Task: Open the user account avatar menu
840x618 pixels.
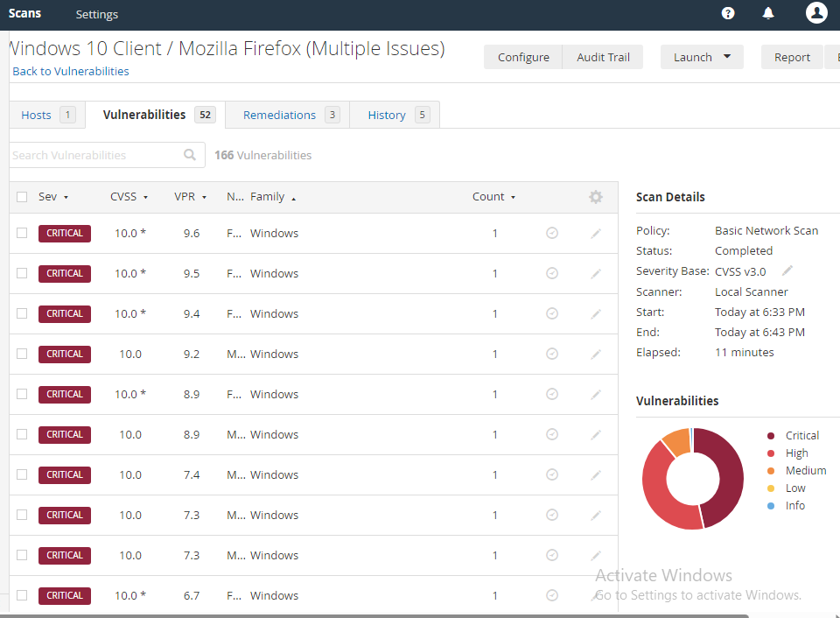Action: click(816, 13)
